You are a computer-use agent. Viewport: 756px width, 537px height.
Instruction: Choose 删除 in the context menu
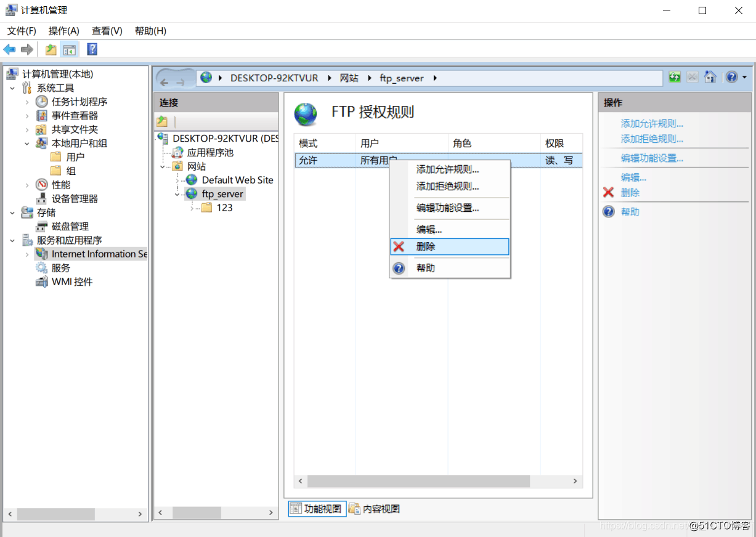[450, 246]
